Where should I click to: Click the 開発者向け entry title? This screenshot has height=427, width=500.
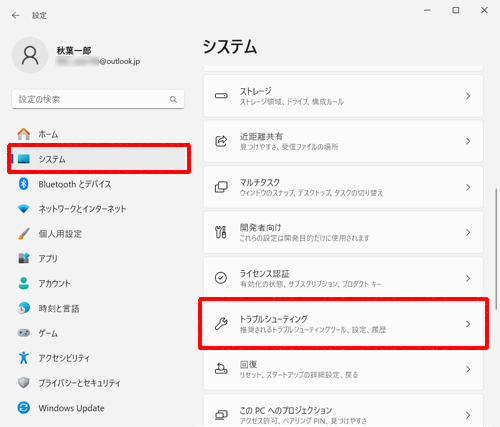(261, 227)
